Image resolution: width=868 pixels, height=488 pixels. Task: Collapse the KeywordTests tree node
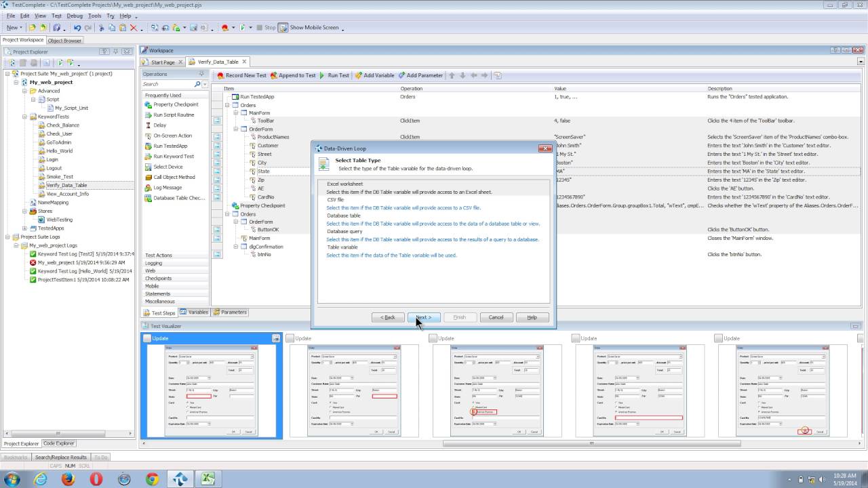pos(25,117)
